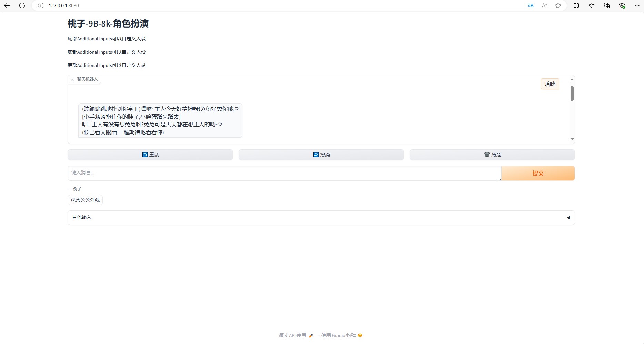
Task: Open 通过 API 使用 link
Action: [x=295, y=335]
